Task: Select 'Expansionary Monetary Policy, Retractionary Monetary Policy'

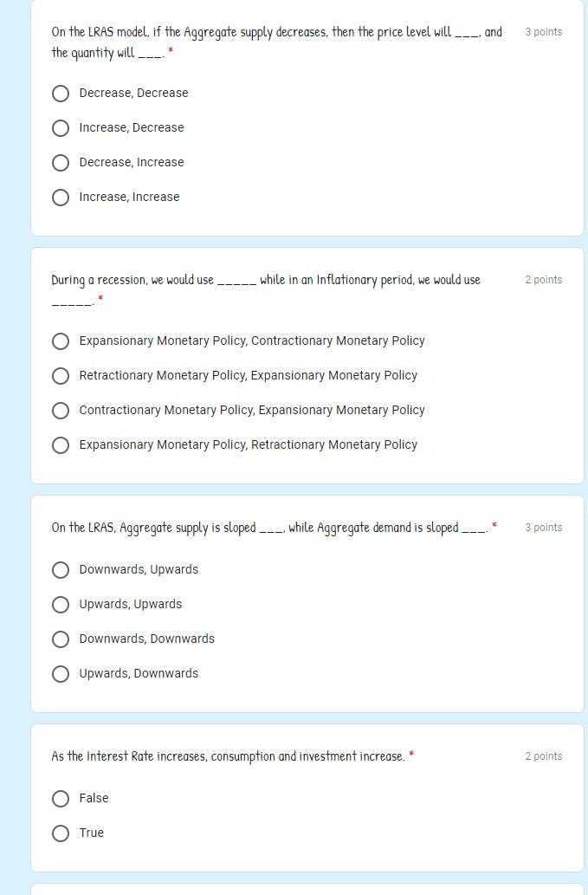Action: pyautogui.click(x=61, y=445)
